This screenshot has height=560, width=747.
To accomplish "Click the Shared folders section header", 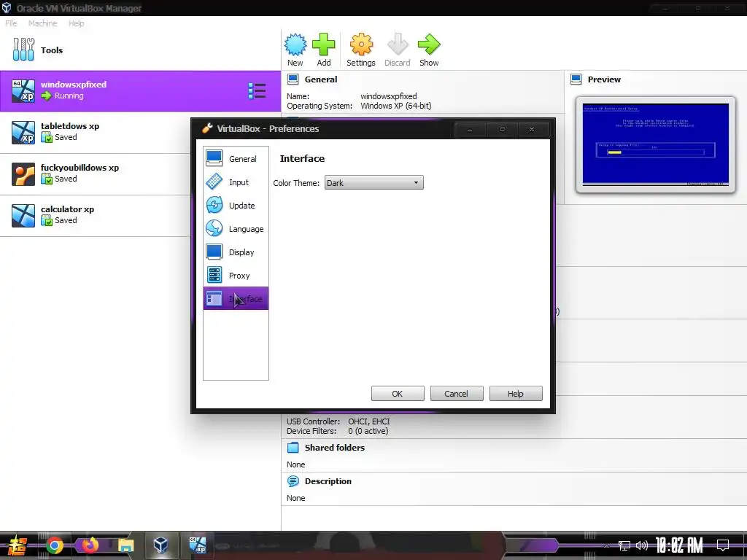I will [334, 448].
